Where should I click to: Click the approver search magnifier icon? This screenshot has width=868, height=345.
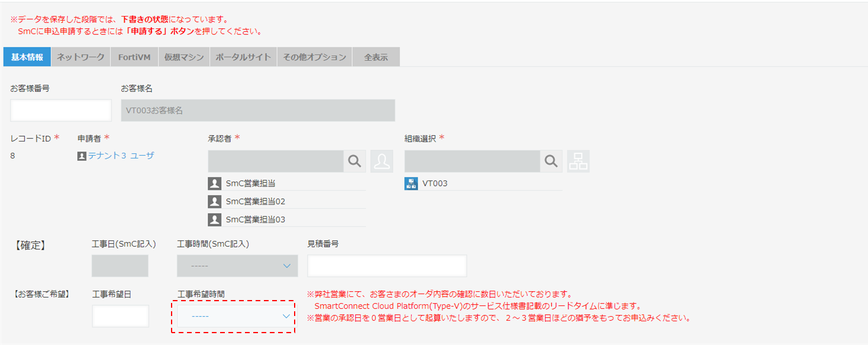pos(354,161)
